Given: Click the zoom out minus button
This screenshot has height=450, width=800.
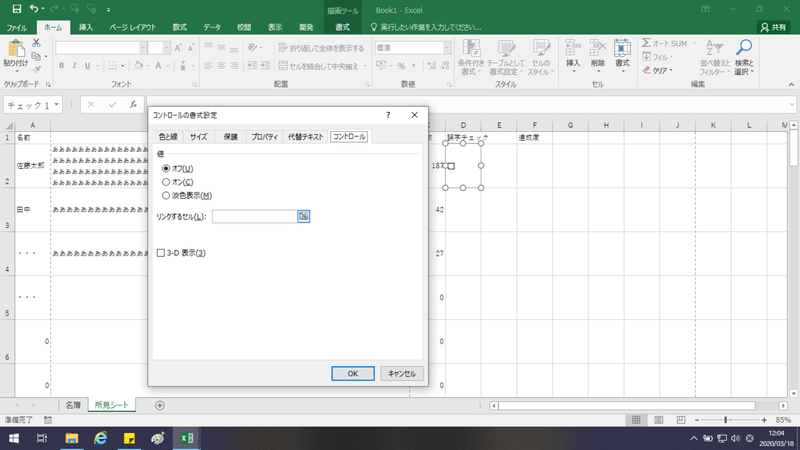Looking at the screenshot, I should pyautogui.click(x=697, y=420).
